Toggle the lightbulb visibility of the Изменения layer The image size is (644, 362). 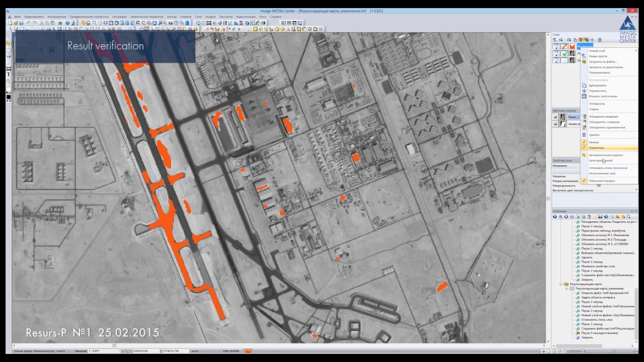click(x=556, y=47)
